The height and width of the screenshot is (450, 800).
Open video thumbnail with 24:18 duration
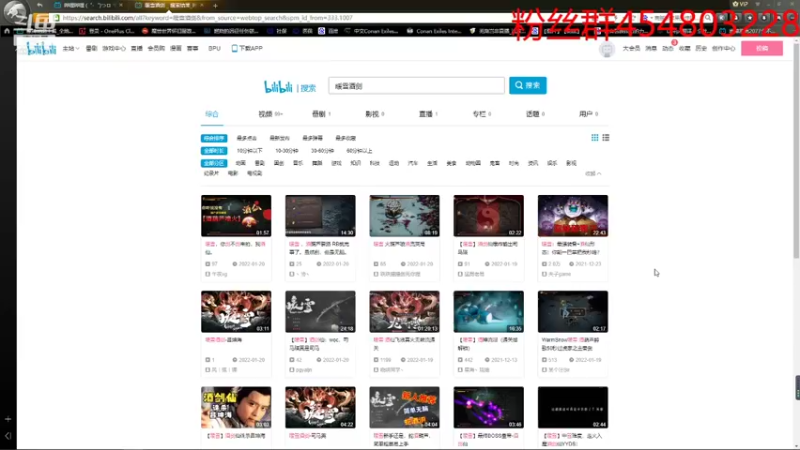coord(320,312)
